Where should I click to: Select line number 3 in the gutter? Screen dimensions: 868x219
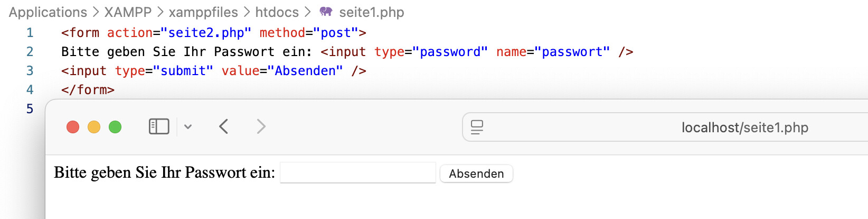pyautogui.click(x=30, y=71)
